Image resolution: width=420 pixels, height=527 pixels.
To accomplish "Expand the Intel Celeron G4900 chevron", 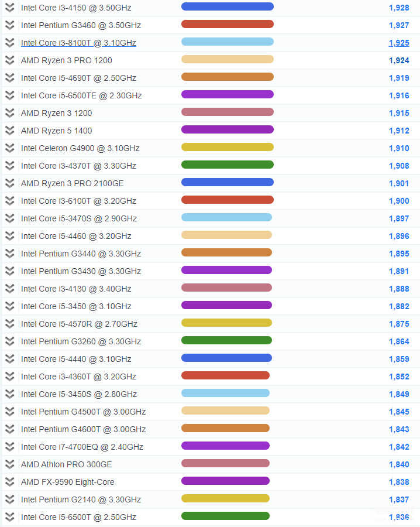I will click(x=10, y=148).
